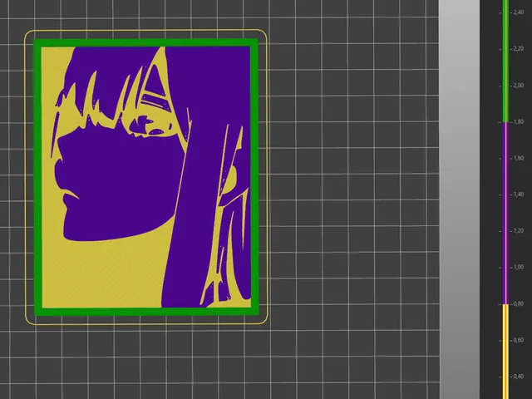
Task: Click the 0,40 height tick label
Action: (519, 377)
